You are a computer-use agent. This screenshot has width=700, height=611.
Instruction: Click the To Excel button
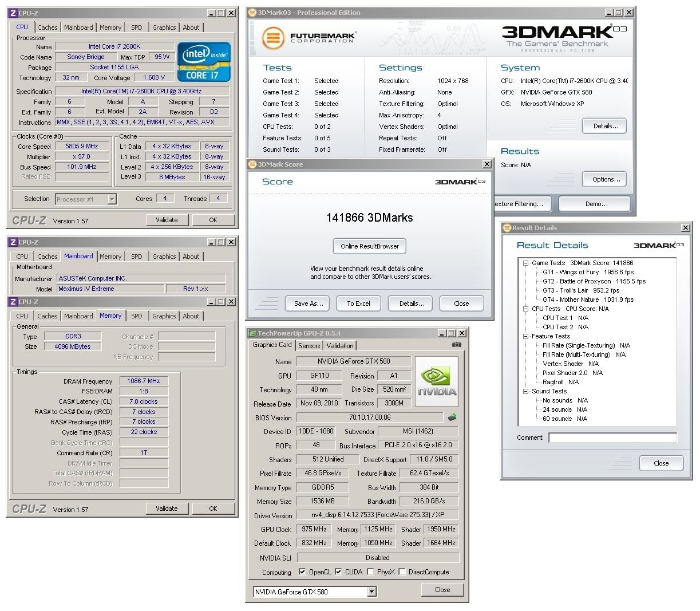coord(359,303)
